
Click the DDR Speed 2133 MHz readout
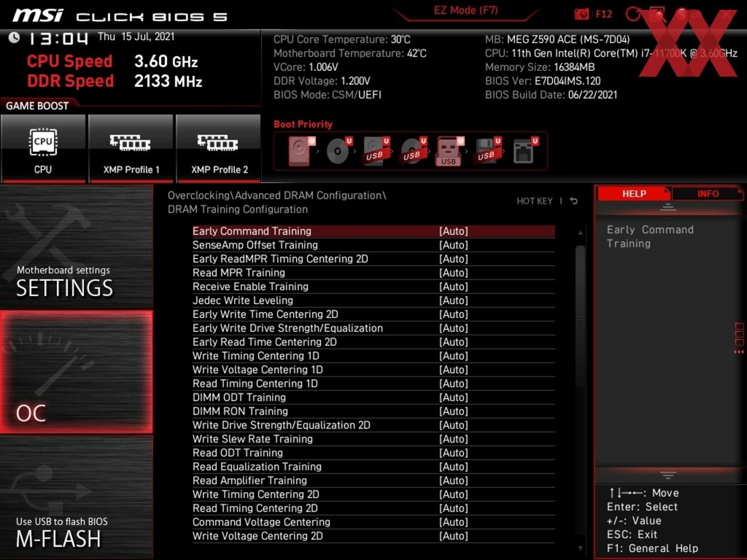pyautogui.click(x=115, y=81)
